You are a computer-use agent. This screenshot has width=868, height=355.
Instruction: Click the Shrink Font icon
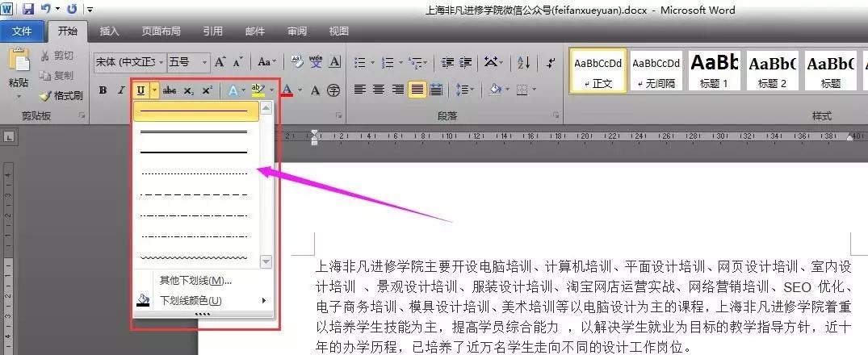[x=238, y=62]
